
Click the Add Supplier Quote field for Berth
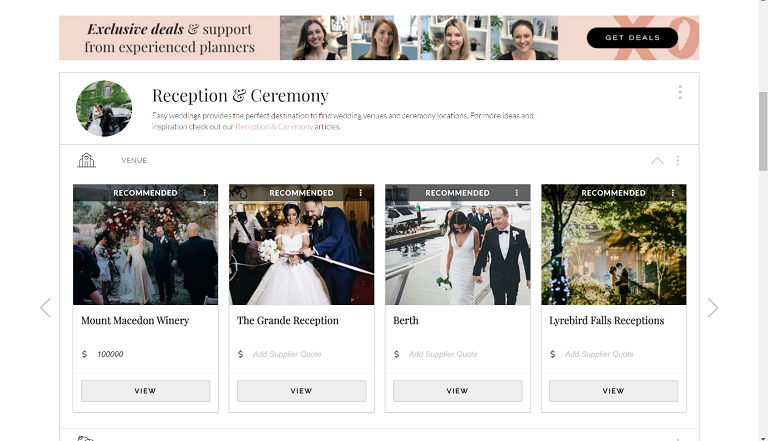pos(443,354)
